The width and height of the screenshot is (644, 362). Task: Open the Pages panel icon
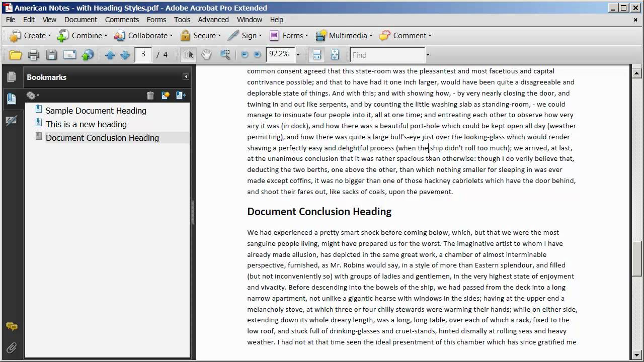tap(11, 77)
